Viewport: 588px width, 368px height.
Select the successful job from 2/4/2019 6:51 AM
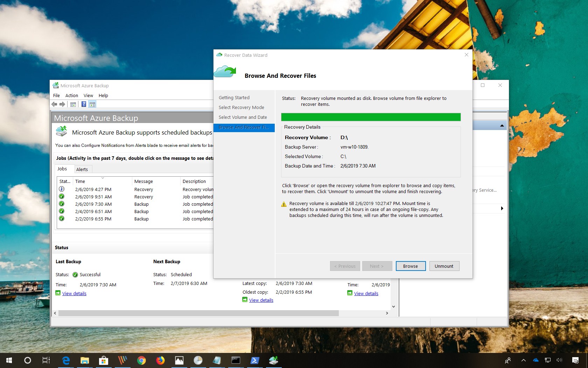pyautogui.click(x=93, y=211)
